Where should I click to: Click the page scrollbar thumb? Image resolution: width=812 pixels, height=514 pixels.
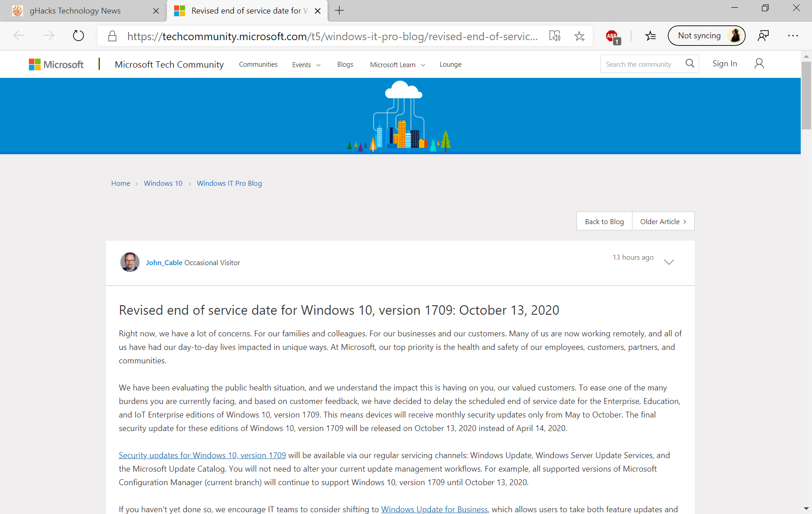pyautogui.click(x=806, y=96)
